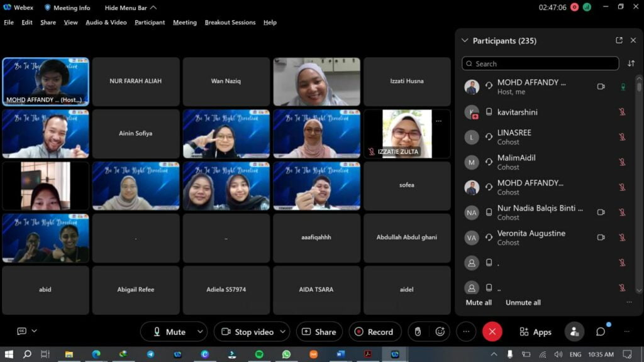Open the chat panel icon
Viewport: 644px width, 362px height.
(x=601, y=332)
